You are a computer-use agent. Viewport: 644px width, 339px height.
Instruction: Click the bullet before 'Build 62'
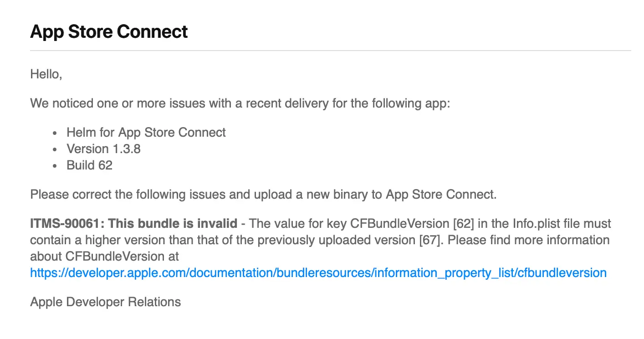(x=55, y=166)
